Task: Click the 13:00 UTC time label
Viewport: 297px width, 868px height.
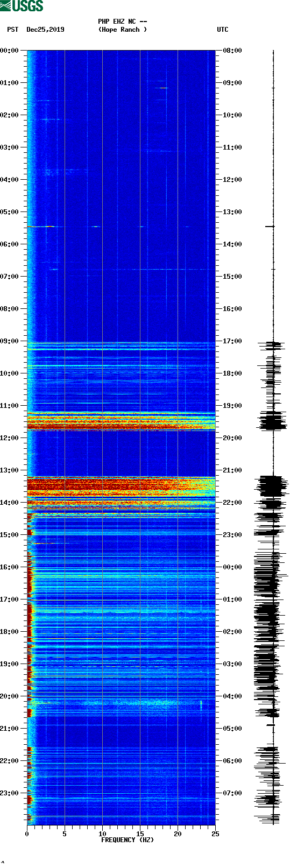Action: pyautogui.click(x=232, y=212)
